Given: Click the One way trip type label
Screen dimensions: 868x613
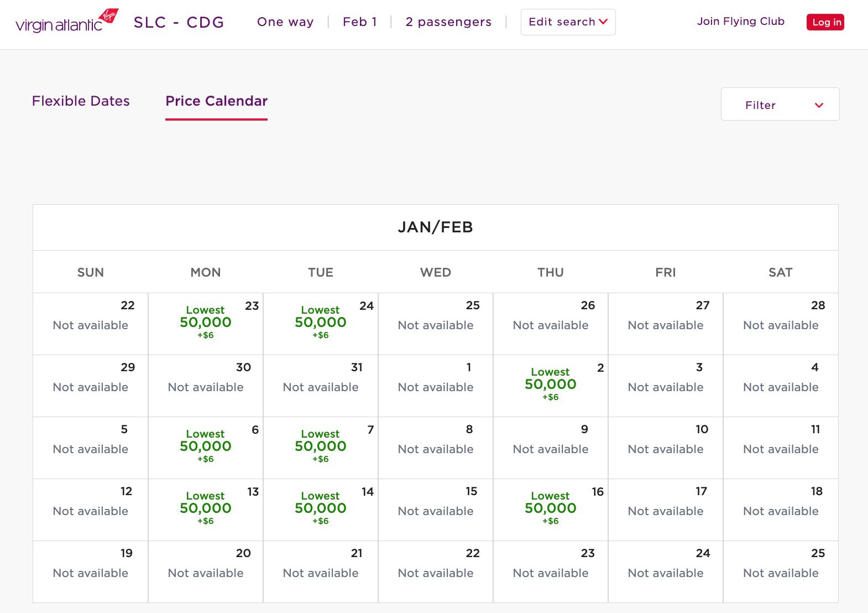Looking at the screenshot, I should (x=285, y=22).
